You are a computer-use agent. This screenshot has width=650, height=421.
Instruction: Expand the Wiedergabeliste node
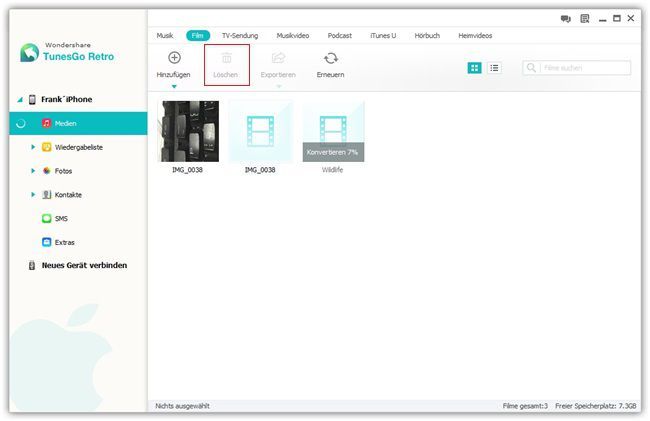click(33, 147)
